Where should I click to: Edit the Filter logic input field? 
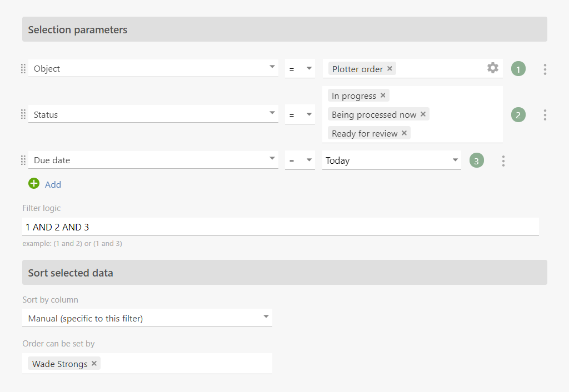[281, 227]
